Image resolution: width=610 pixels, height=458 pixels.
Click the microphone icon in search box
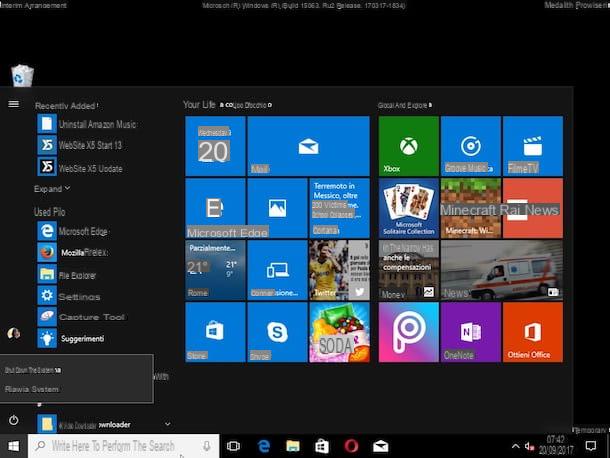207,446
